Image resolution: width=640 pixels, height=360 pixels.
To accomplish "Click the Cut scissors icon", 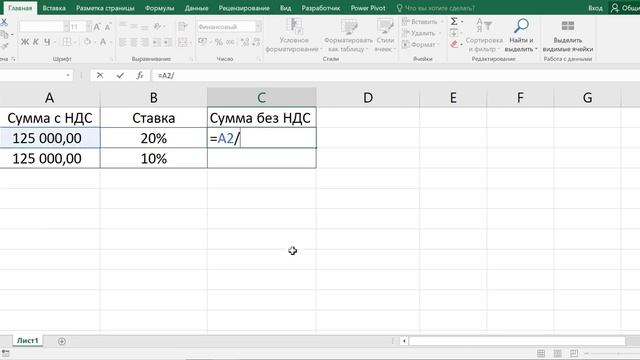I will tap(4, 22).
